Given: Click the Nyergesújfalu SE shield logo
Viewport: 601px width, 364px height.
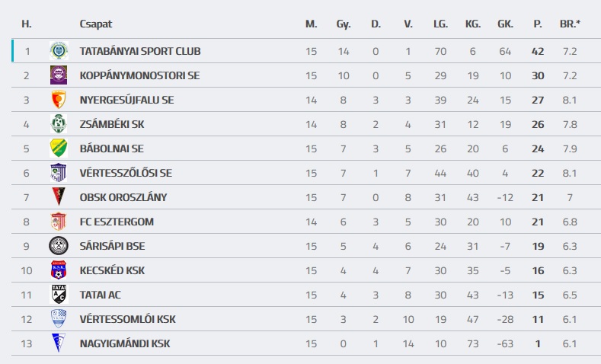Looking at the screenshot, I should click(x=59, y=100).
